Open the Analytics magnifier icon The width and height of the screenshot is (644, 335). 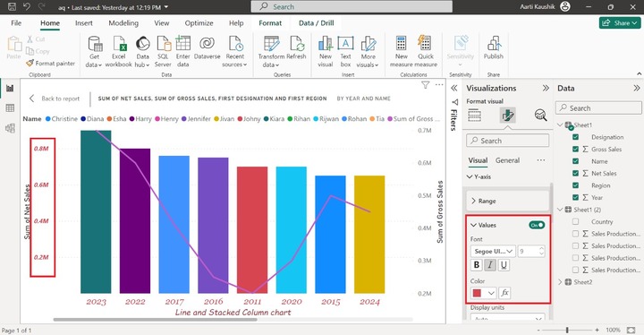point(540,116)
